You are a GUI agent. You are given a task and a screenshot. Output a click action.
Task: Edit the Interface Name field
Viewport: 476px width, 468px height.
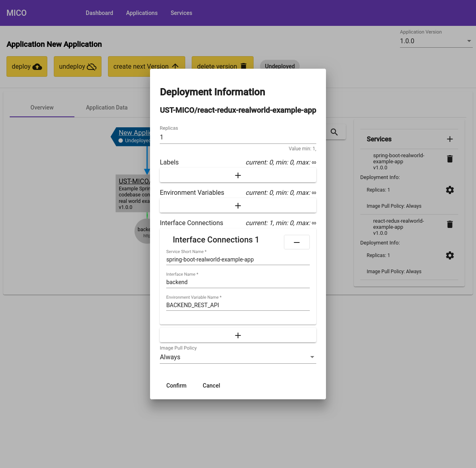click(x=238, y=282)
